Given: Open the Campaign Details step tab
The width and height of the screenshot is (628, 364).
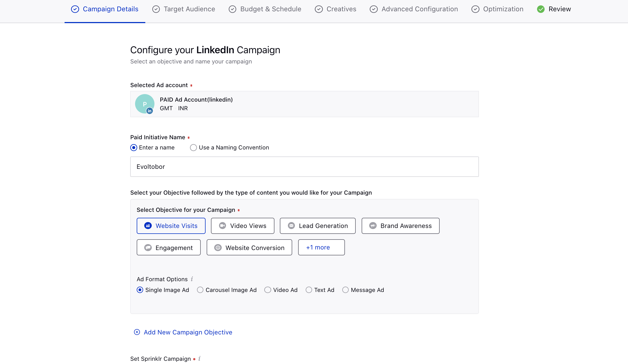Looking at the screenshot, I should coord(105,9).
